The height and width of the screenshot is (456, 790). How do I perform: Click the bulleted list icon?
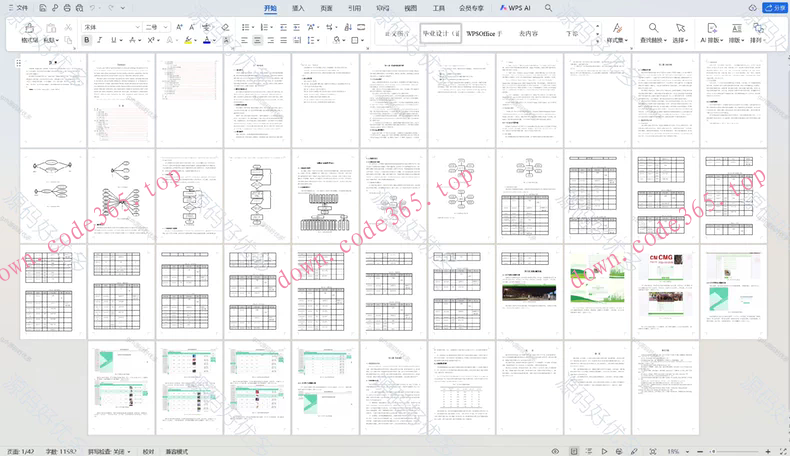tap(241, 27)
